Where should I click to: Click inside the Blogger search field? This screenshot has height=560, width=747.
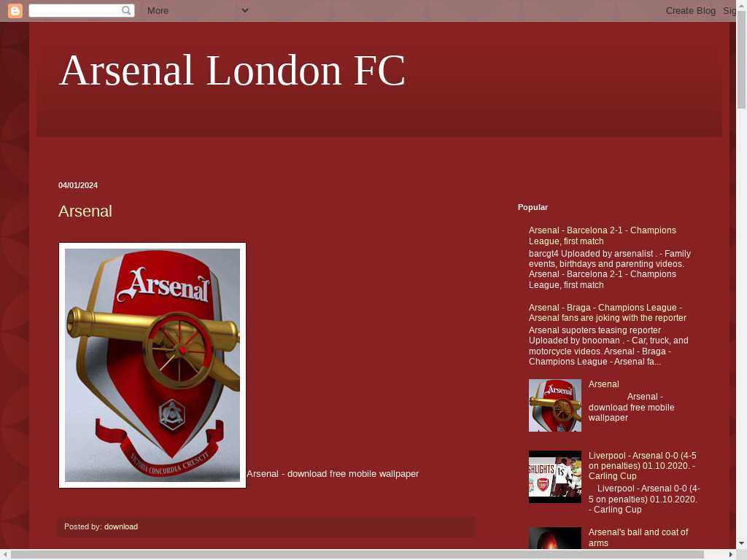point(75,10)
